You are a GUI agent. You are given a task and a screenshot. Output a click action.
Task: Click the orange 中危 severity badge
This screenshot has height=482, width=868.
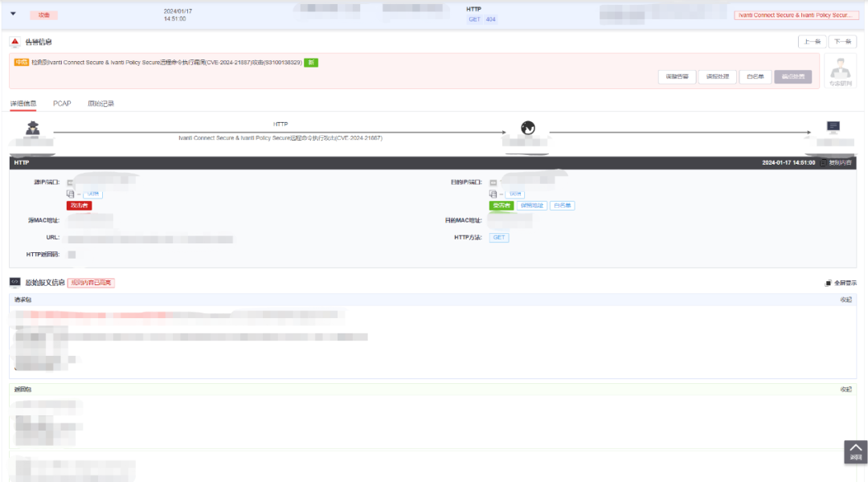pos(22,63)
